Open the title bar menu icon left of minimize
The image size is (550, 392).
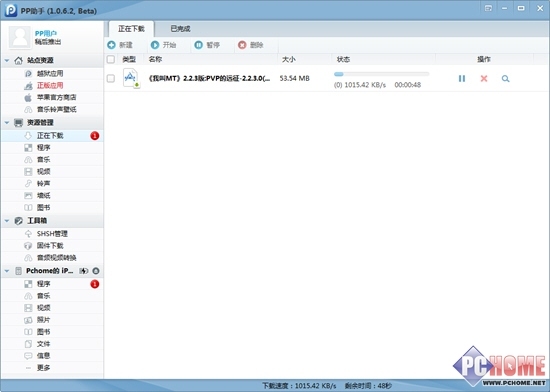click(488, 8)
